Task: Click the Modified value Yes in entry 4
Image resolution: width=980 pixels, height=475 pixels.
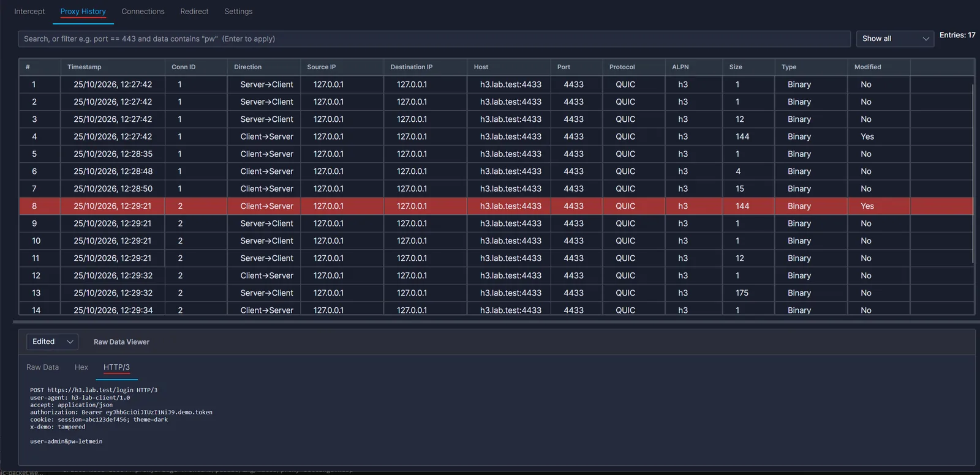Action: pyautogui.click(x=867, y=137)
